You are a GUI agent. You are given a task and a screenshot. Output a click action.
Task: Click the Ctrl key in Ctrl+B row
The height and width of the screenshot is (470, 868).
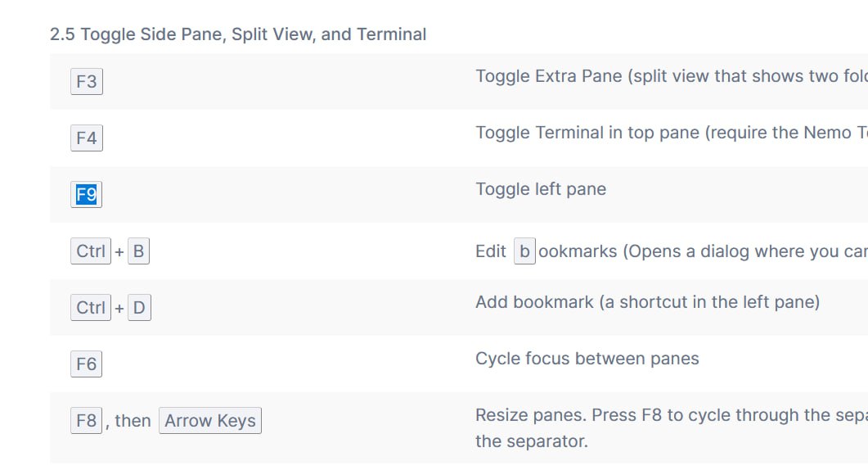click(91, 251)
